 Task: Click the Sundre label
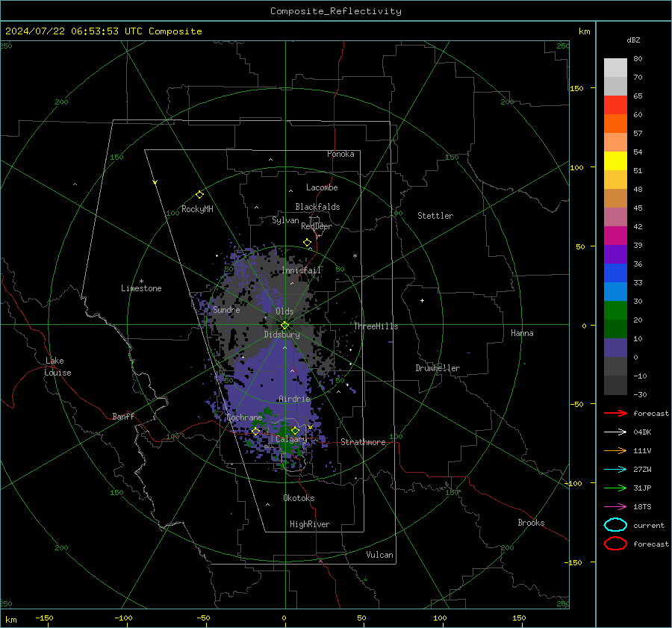pos(226,310)
